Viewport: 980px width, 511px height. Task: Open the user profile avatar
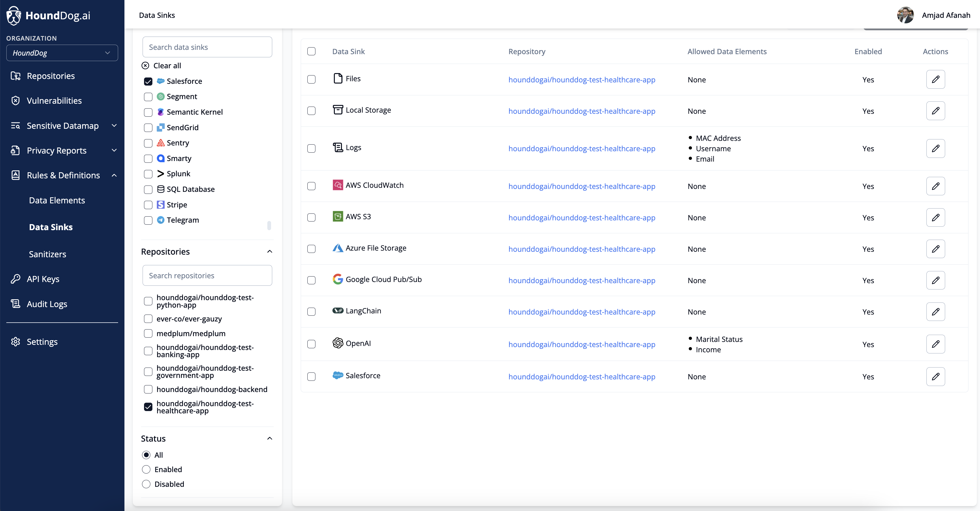[x=905, y=15]
